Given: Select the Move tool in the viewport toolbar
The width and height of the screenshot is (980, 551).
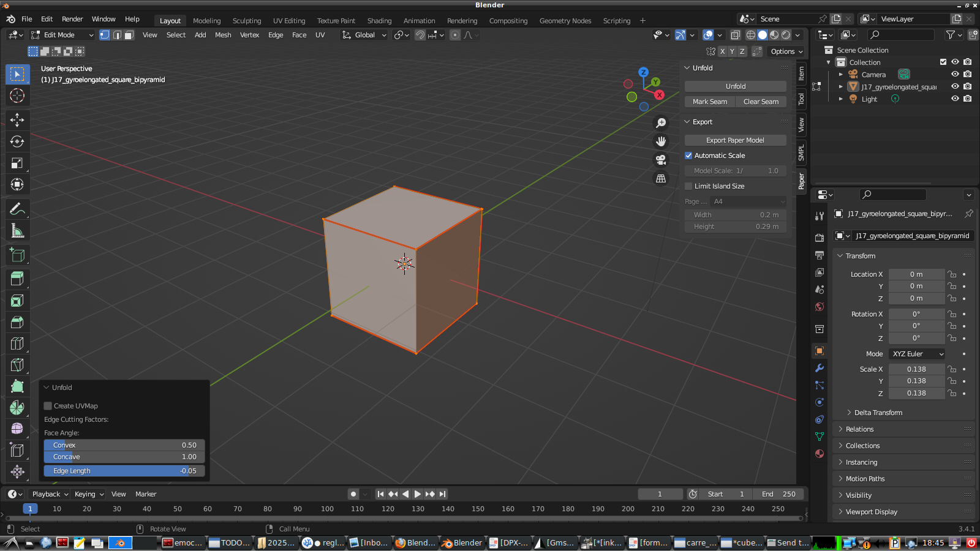Looking at the screenshot, I should click(17, 120).
